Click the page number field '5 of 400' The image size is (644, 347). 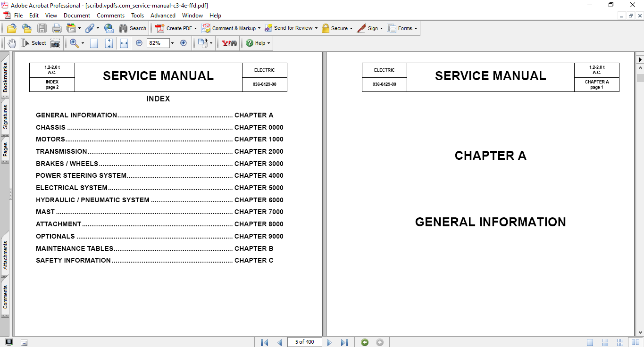304,342
